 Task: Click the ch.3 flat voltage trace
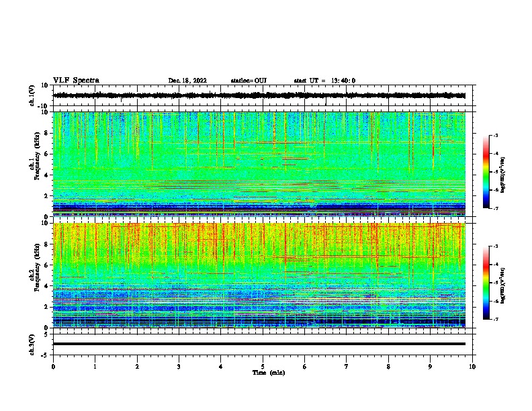tap(259, 344)
